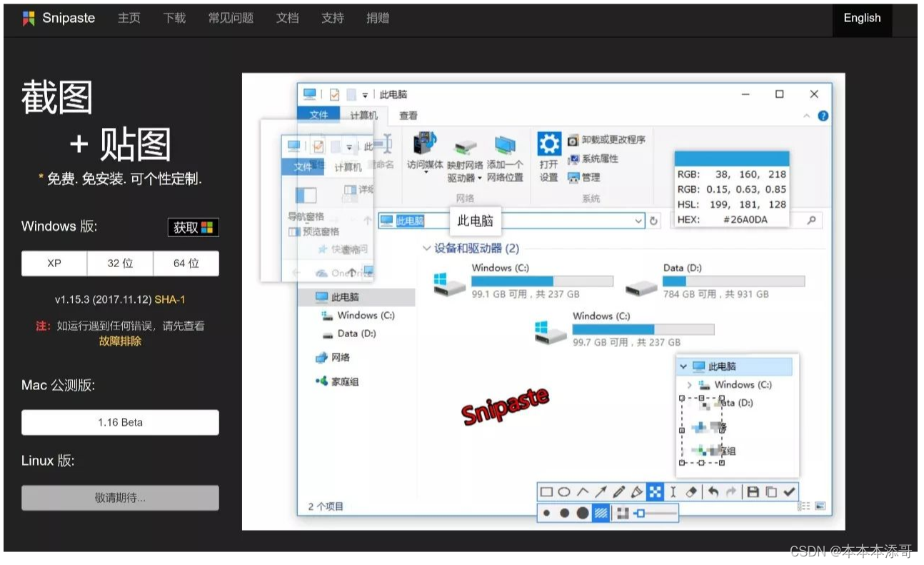This screenshot has height=565, width=924.
Task: Open the 捐赠 navbar item
Action: point(378,19)
